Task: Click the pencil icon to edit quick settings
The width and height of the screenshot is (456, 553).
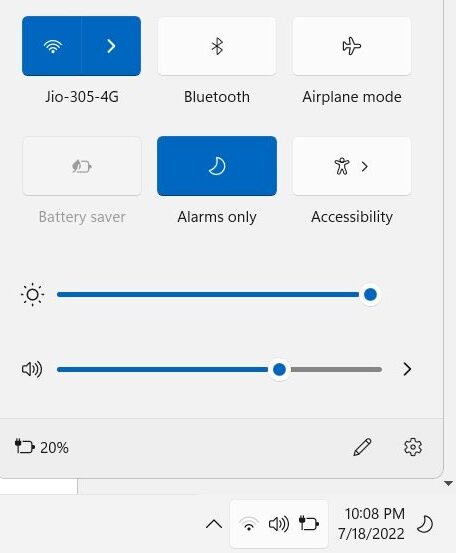Action: coord(362,447)
